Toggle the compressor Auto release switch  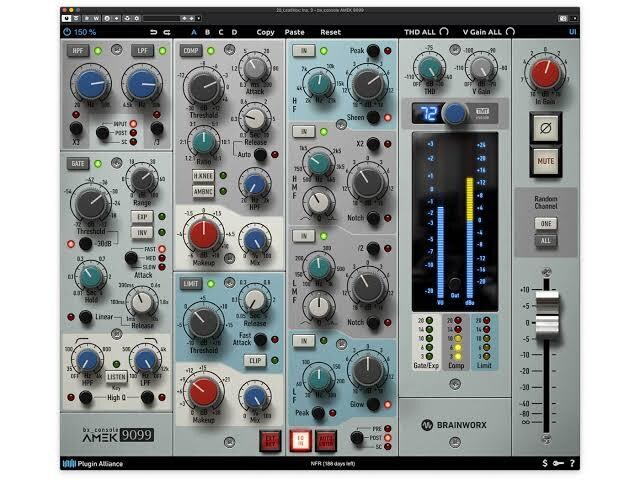260,154
